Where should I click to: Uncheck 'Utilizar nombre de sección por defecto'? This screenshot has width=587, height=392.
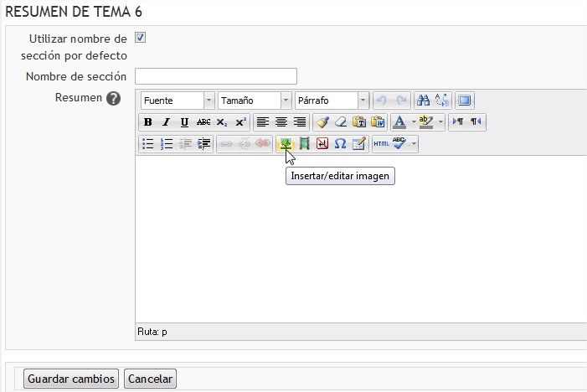coord(141,38)
